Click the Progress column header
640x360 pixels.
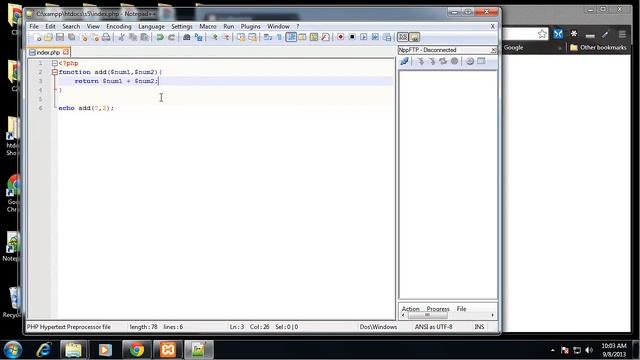click(x=438, y=309)
